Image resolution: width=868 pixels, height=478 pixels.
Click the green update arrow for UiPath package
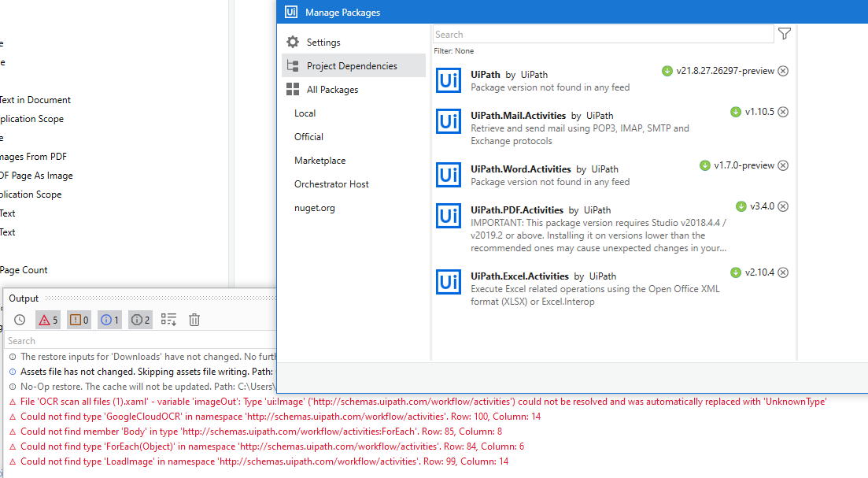667,71
